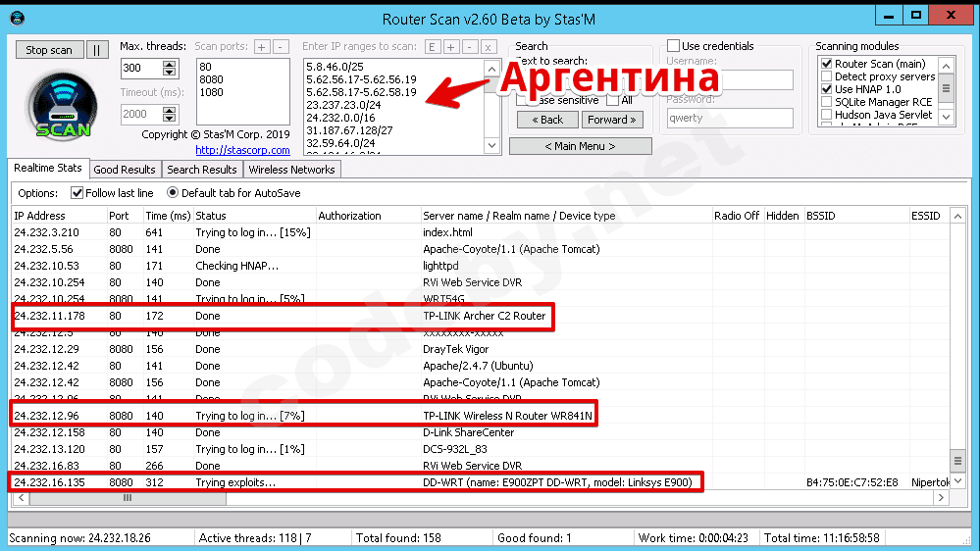Open the stascorp.com link
Image resolution: width=980 pixels, height=551 pixels.
[x=242, y=150]
